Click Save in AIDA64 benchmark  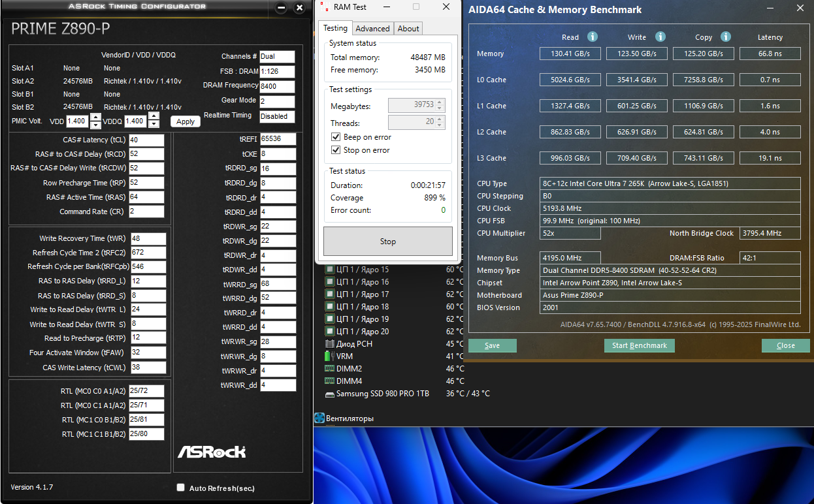tap(493, 345)
